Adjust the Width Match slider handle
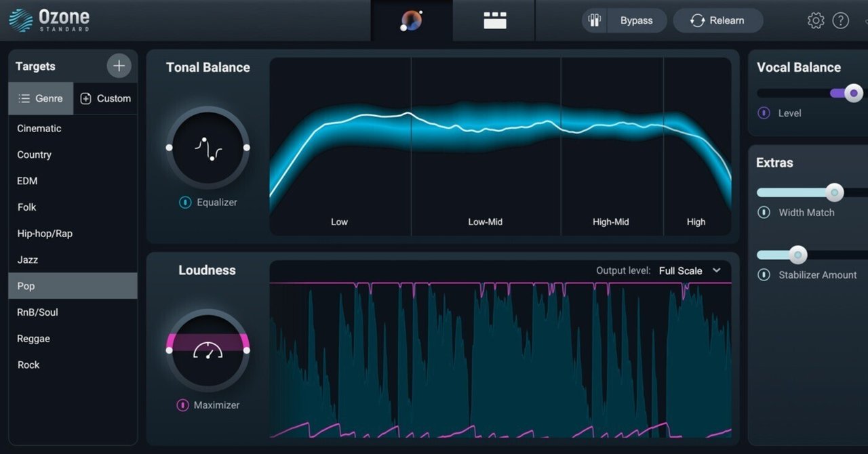Viewport: 868px width, 454px height. pyautogui.click(x=834, y=192)
